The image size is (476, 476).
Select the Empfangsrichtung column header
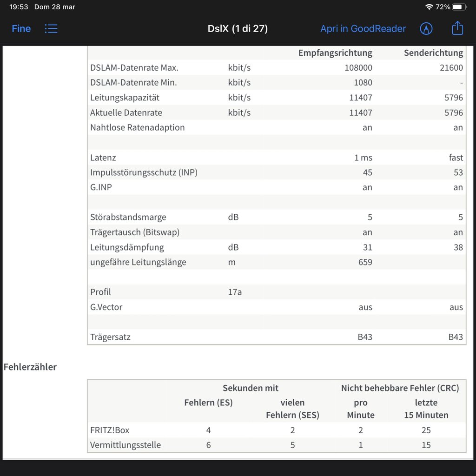[335, 53]
